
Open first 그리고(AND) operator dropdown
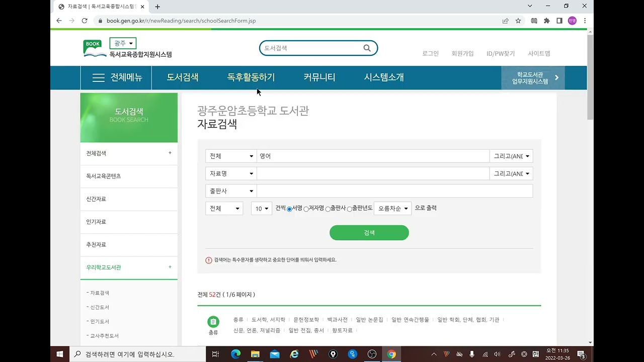tap(511, 156)
